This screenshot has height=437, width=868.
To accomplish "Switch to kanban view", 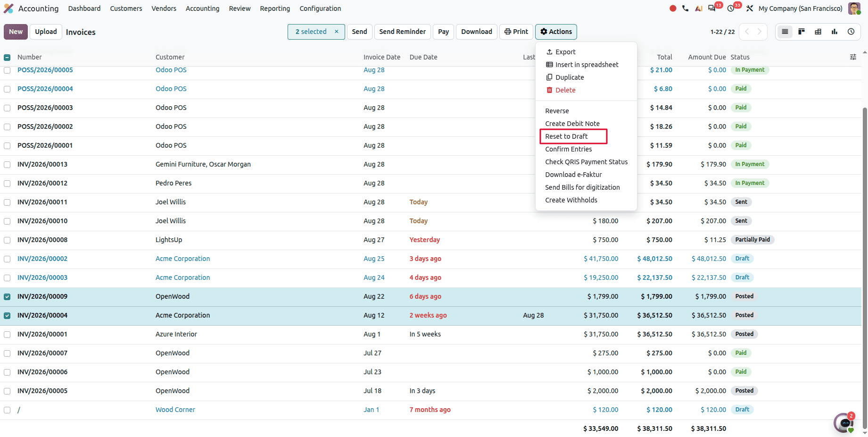I will point(802,32).
